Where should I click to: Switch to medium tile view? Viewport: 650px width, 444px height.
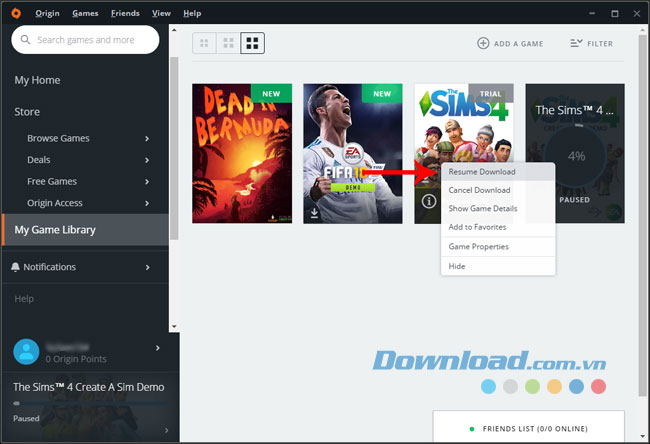tap(228, 43)
